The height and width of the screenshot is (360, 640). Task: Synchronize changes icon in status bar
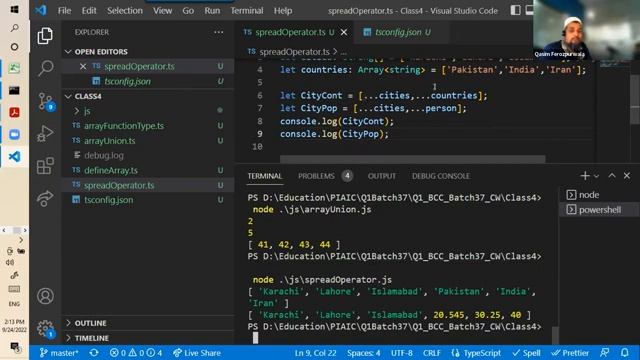pyautogui.click(x=94, y=353)
